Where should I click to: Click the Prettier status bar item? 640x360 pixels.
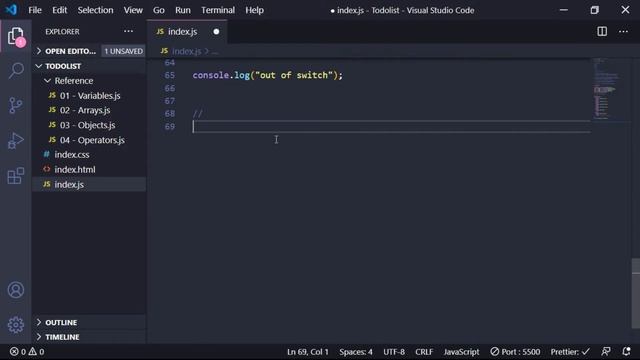pyautogui.click(x=570, y=351)
